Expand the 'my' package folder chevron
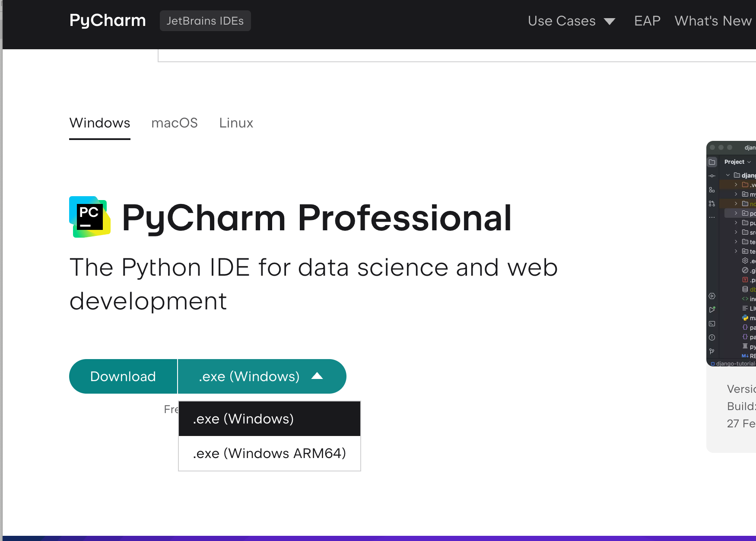 736,194
